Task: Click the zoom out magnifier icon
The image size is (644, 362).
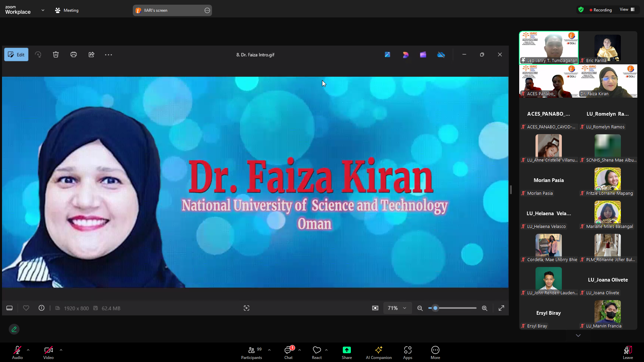Action: (420, 308)
